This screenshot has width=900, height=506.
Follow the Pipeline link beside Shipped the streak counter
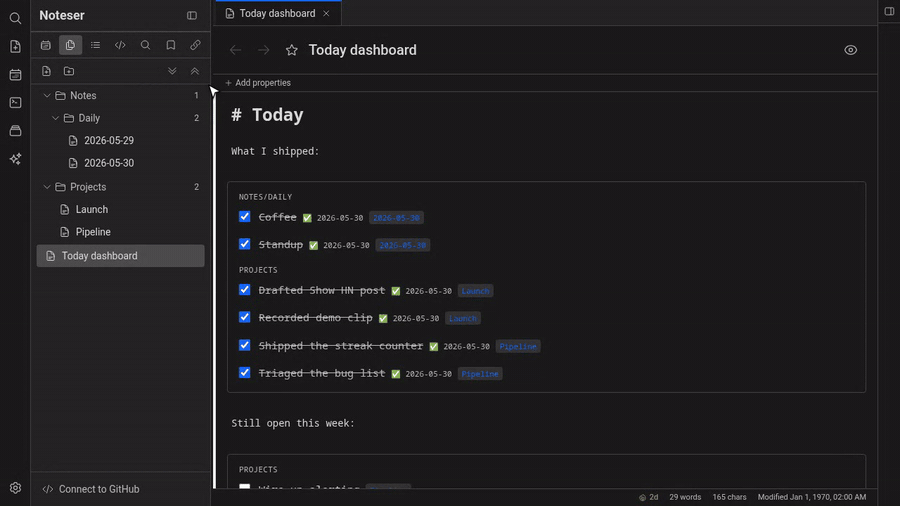pos(518,347)
